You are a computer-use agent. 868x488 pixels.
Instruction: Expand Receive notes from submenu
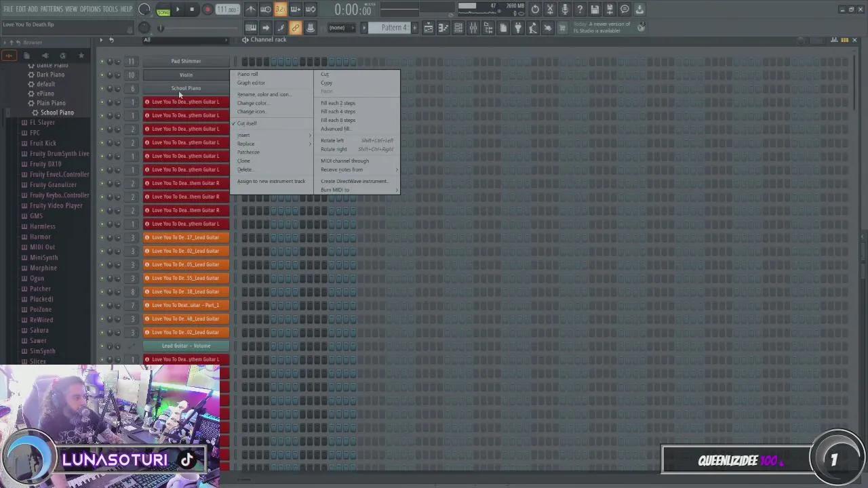pyautogui.click(x=357, y=169)
